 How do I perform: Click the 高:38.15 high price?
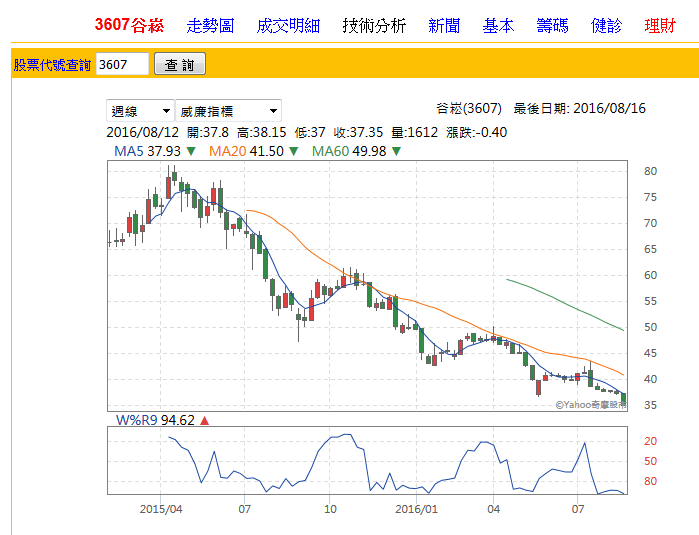(262, 132)
